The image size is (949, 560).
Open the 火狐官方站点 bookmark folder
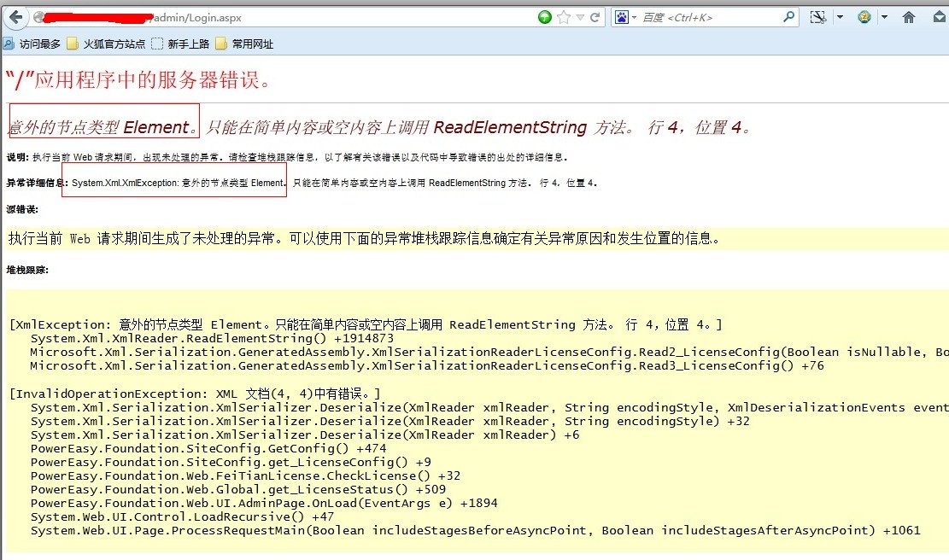coord(105,44)
